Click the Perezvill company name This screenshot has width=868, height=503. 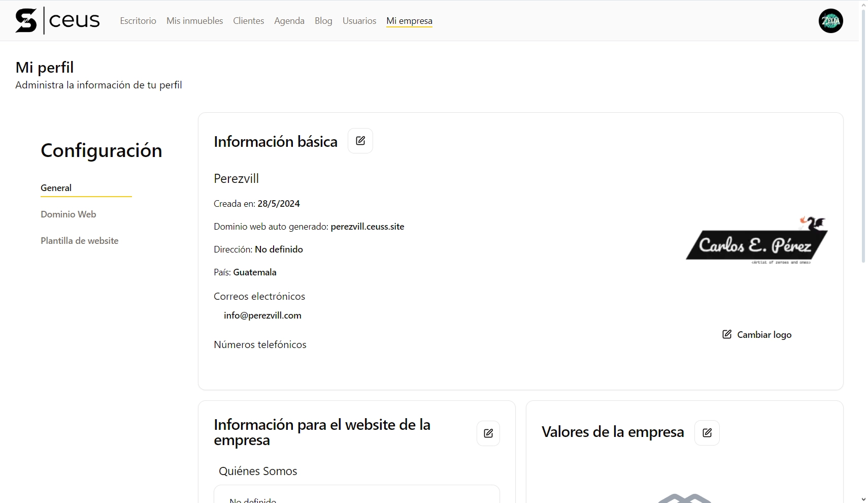236,179
